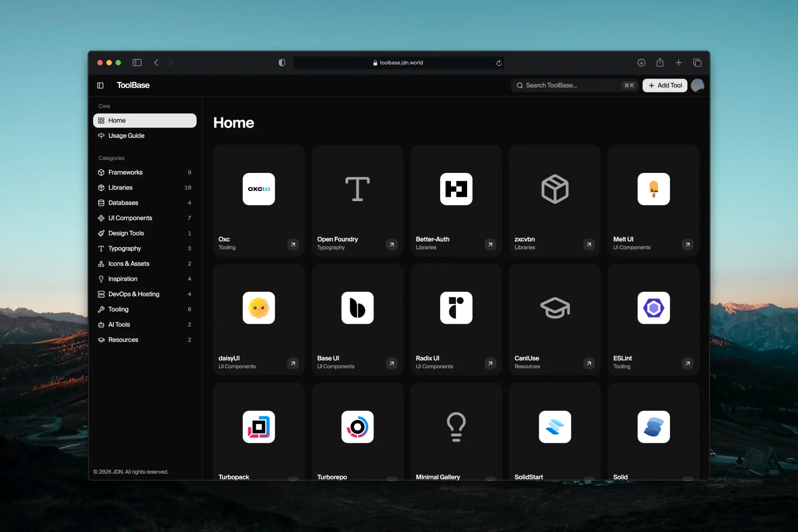Click the CanIUse graduation cap icon
The image size is (798, 532).
click(x=555, y=308)
